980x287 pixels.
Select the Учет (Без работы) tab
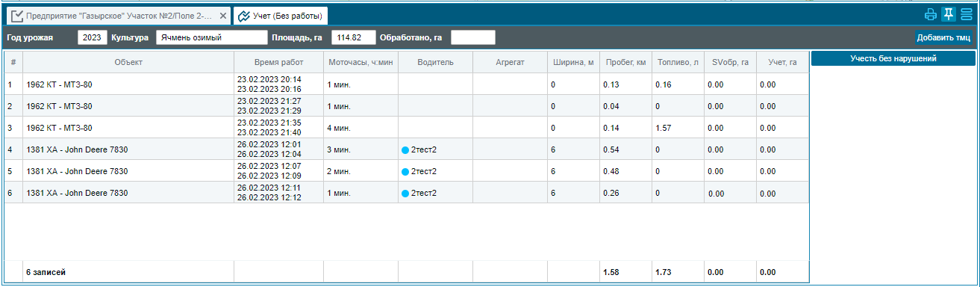tap(280, 15)
